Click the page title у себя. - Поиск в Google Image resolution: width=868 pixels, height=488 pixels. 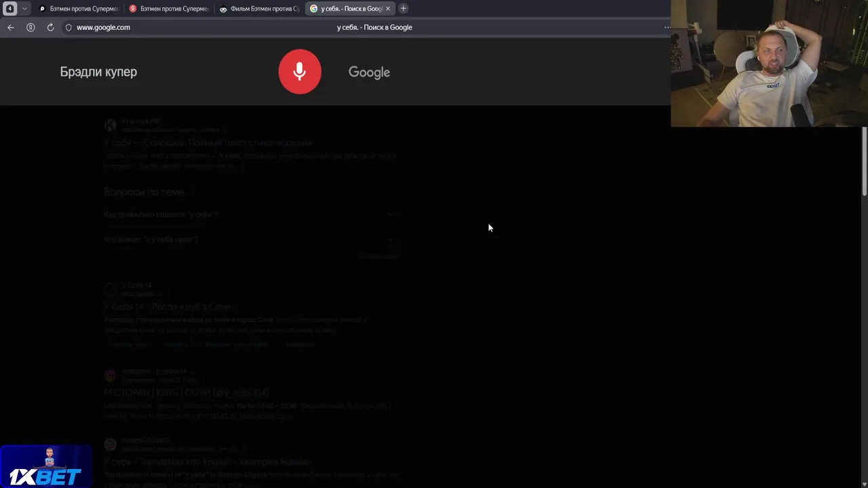click(374, 27)
